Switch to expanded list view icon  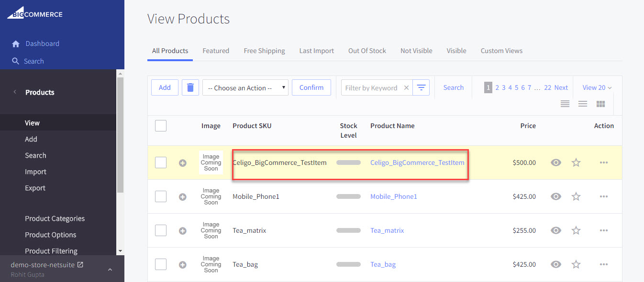565,104
